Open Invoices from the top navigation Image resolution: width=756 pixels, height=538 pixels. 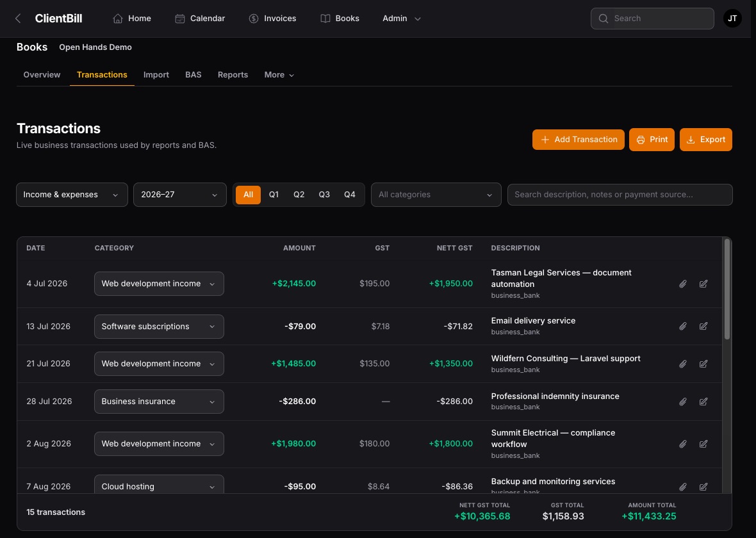point(272,19)
